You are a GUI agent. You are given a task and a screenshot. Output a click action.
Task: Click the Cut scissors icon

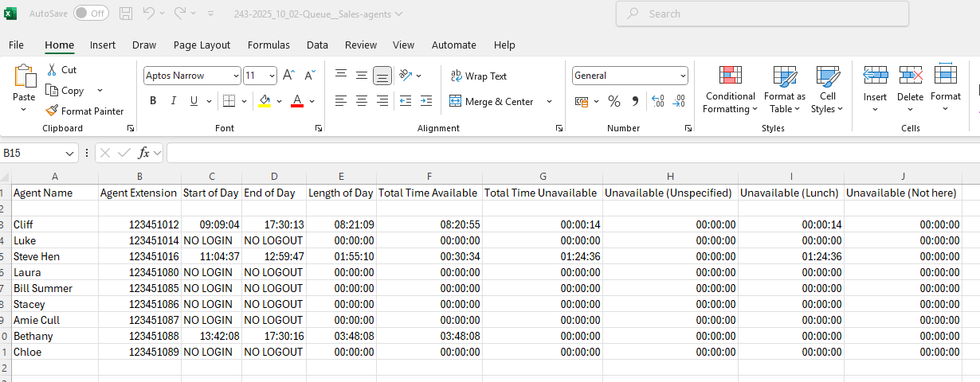(x=52, y=70)
